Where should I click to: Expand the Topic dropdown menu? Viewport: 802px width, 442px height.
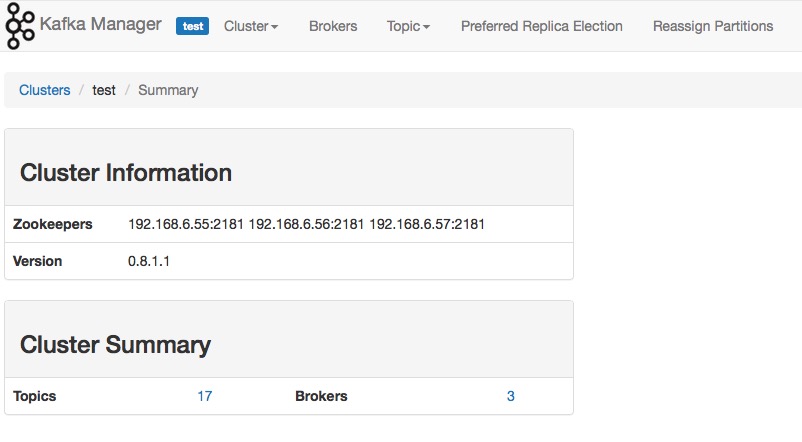pos(408,26)
